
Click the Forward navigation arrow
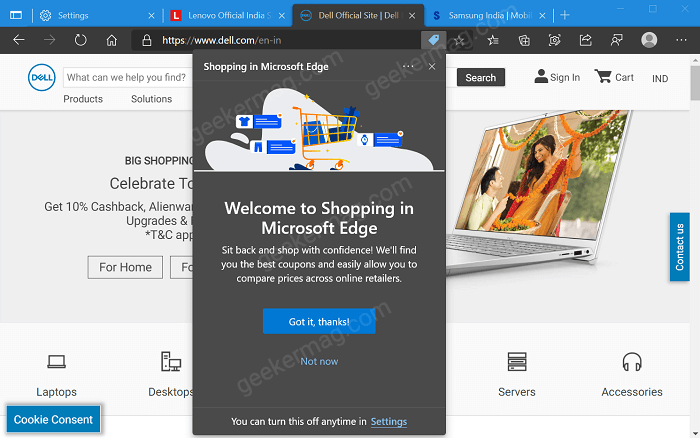click(49, 40)
